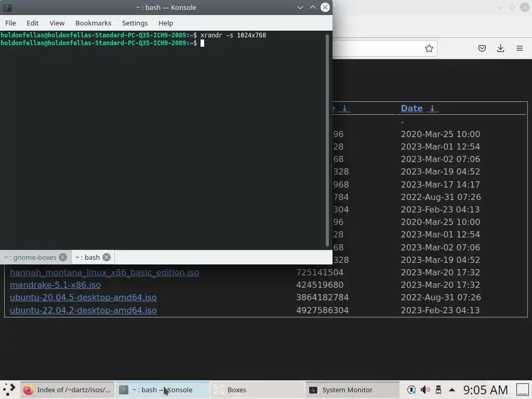Open the Settings menu in Konsole
Viewport: 532px width, 399px height.
click(135, 23)
